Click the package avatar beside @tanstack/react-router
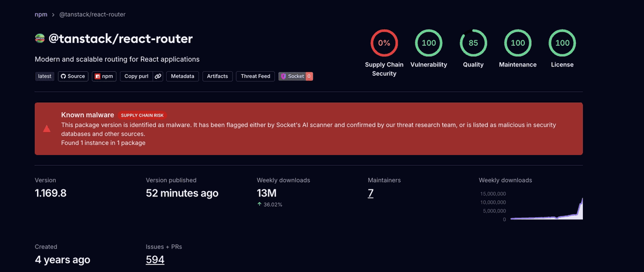 point(40,39)
